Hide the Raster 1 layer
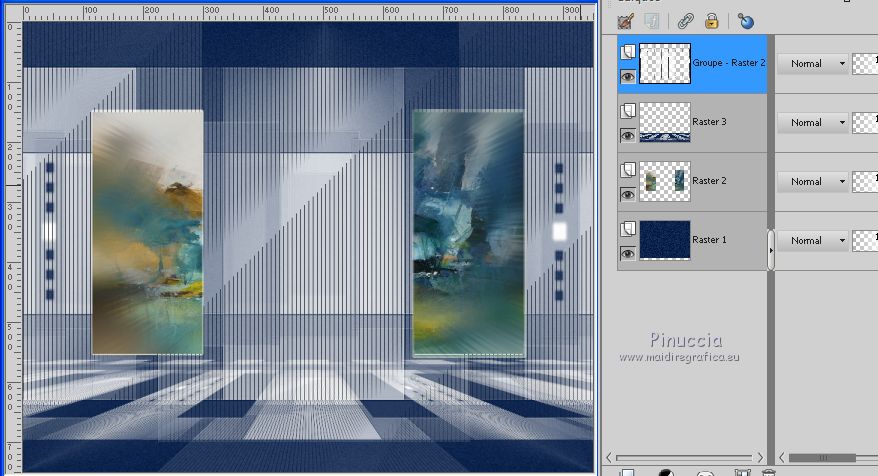This screenshot has height=476, width=878. [x=628, y=253]
